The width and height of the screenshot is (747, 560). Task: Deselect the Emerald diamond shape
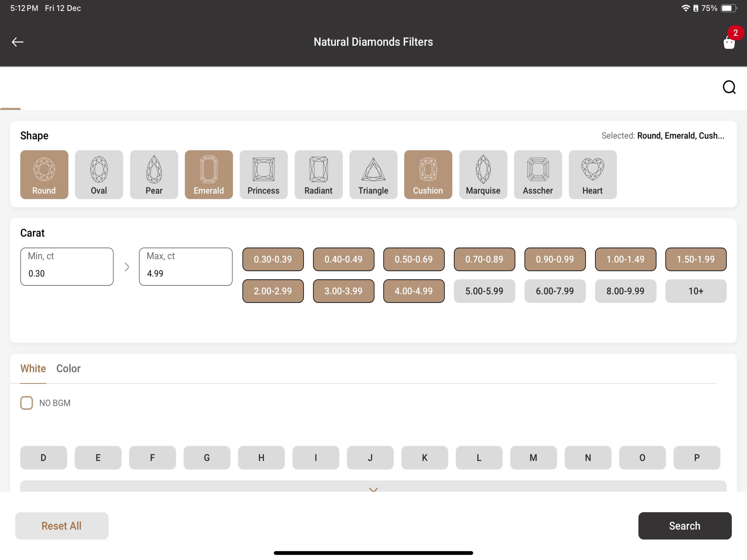pyautogui.click(x=209, y=174)
